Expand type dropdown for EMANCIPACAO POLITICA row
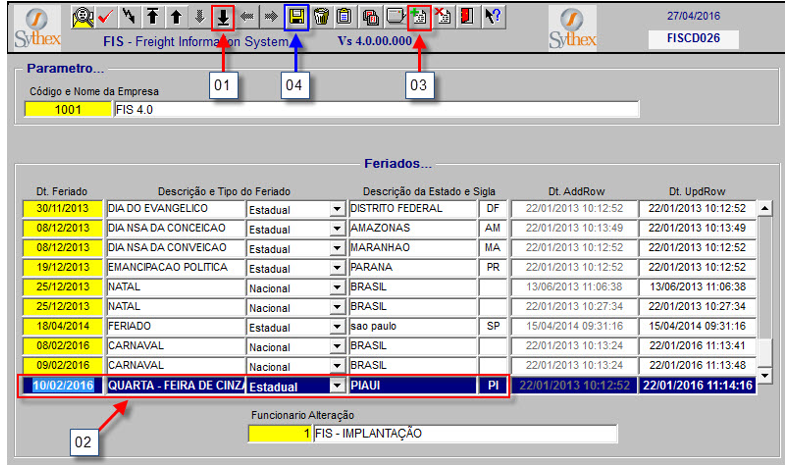788x469 pixels. coord(336,268)
